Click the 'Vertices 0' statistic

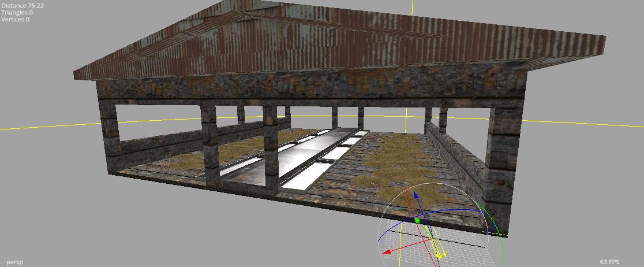(15, 19)
